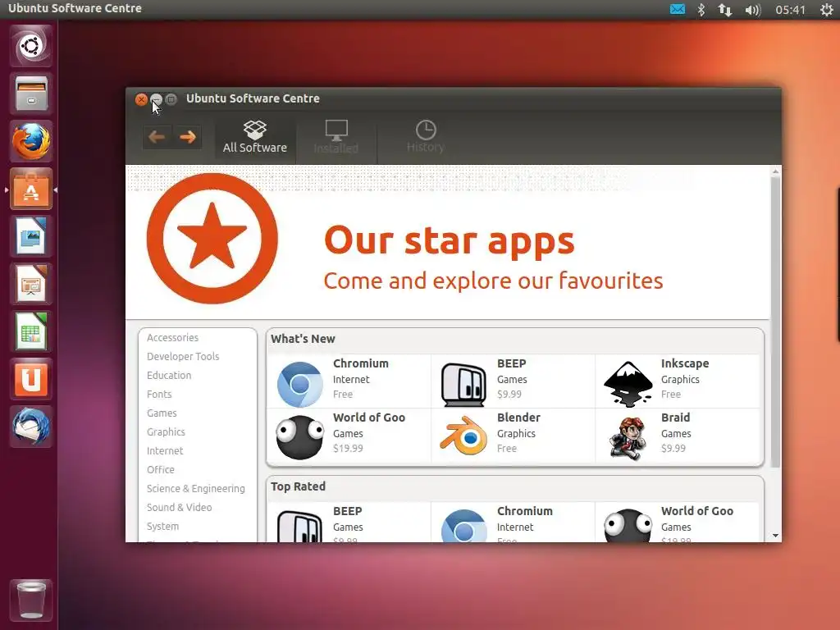This screenshot has width=840, height=630.
Task: Click World of Goo icon in Top Rated
Action: 628,526
